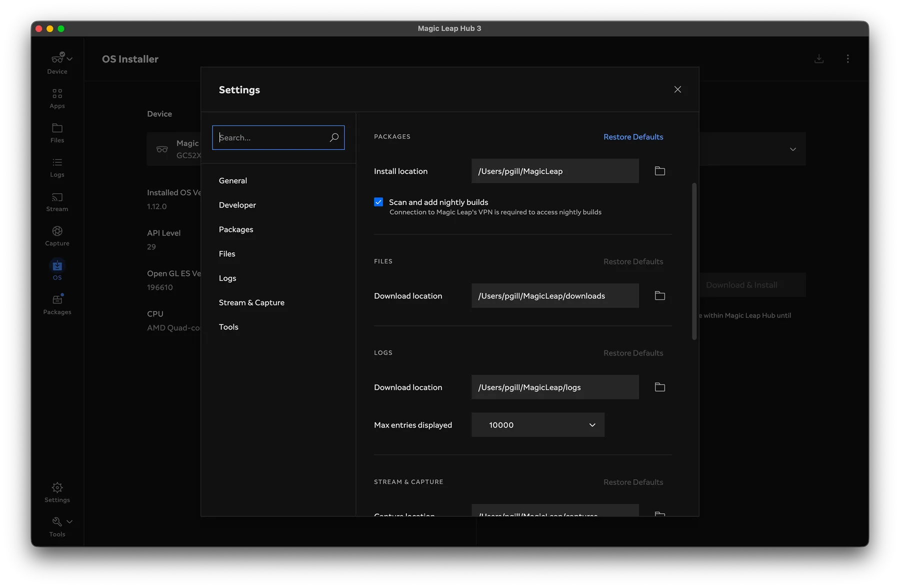Browse folder for Capture location

click(660, 513)
